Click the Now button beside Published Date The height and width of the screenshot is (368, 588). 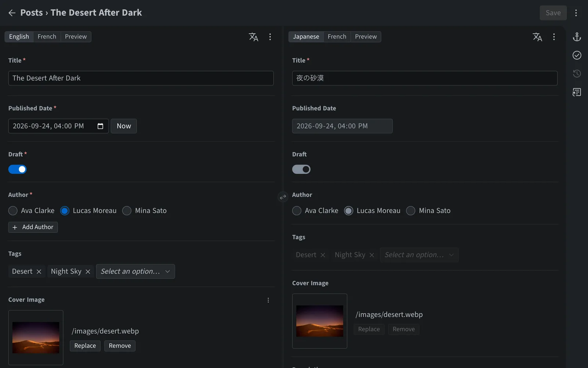pyautogui.click(x=124, y=126)
